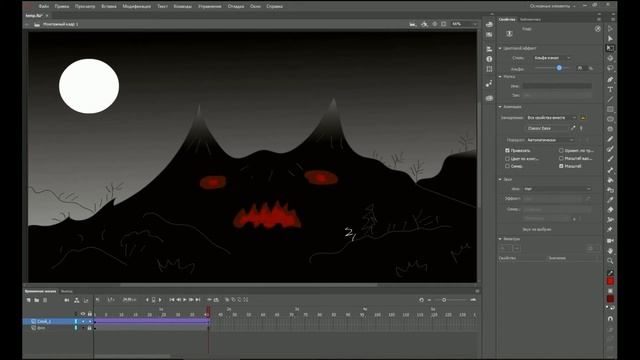Screen dimensions: 640x360
Task: Open the sound Имя dropdown
Action: click(557, 189)
